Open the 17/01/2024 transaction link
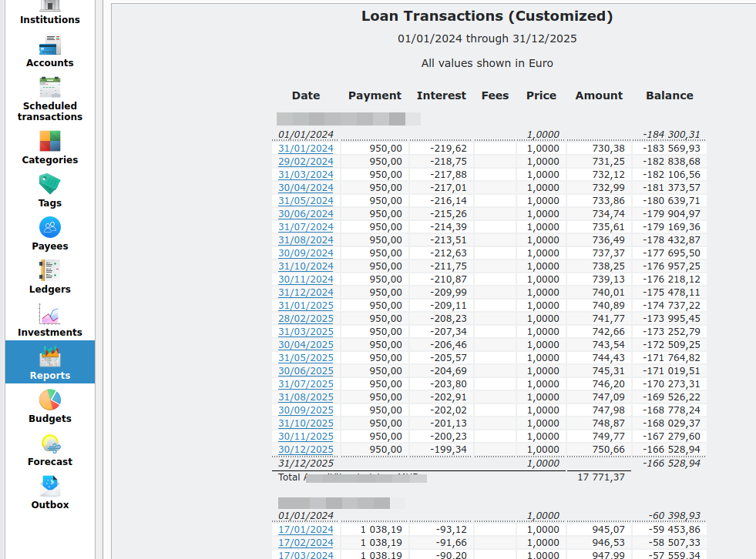 click(306, 530)
